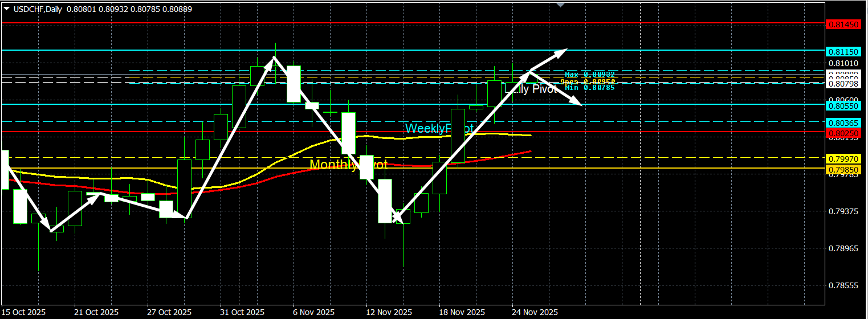The height and width of the screenshot is (319, 868).
Task: Select the yellow MonthlyPivot text label
Action: pyautogui.click(x=348, y=165)
